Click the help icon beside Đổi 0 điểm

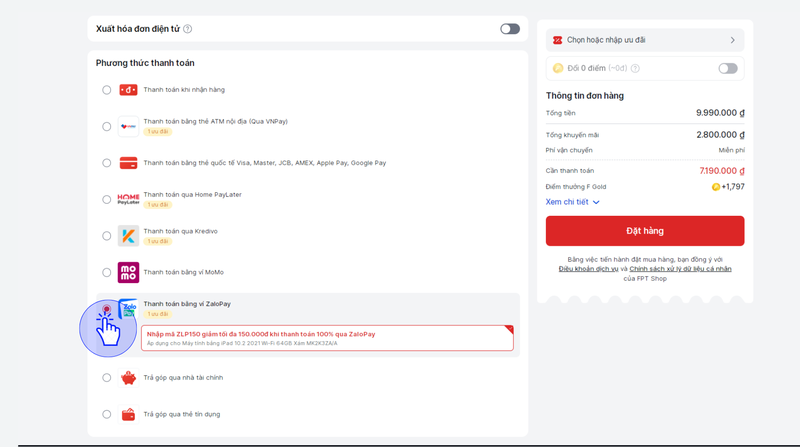click(x=635, y=68)
